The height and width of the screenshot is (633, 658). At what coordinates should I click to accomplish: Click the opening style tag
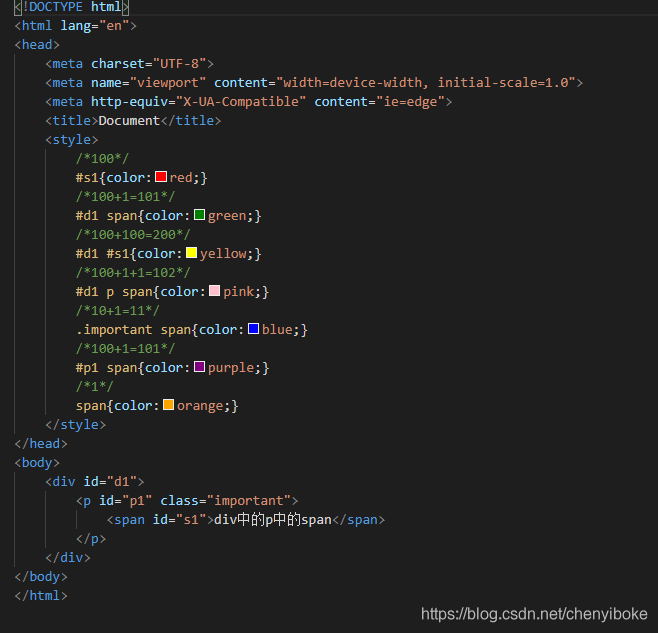(x=72, y=140)
